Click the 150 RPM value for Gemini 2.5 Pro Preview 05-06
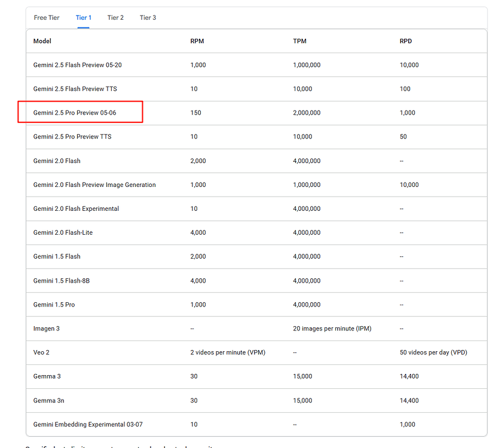 tap(195, 113)
